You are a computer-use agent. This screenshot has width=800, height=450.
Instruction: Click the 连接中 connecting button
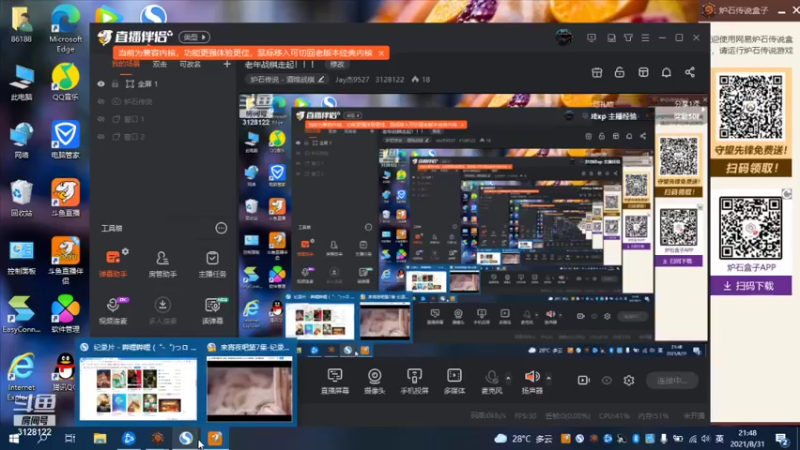click(x=671, y=380)
